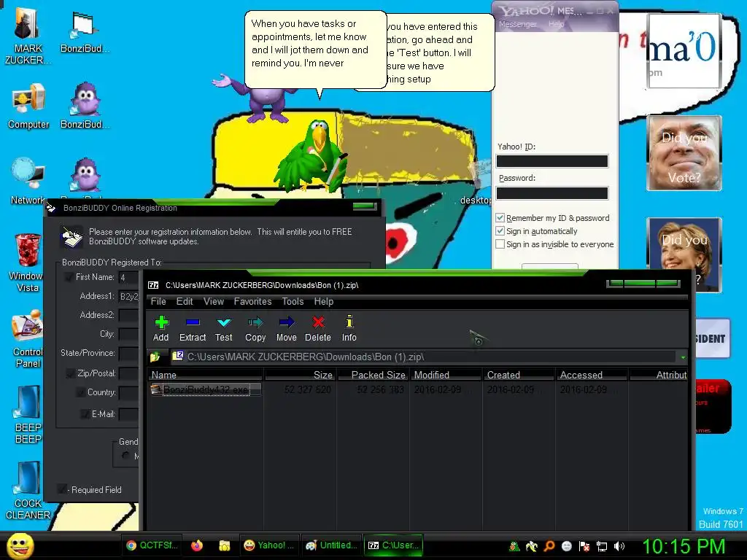
Task: Open the folder icon on the taskbar
Action: pos(225,545)
